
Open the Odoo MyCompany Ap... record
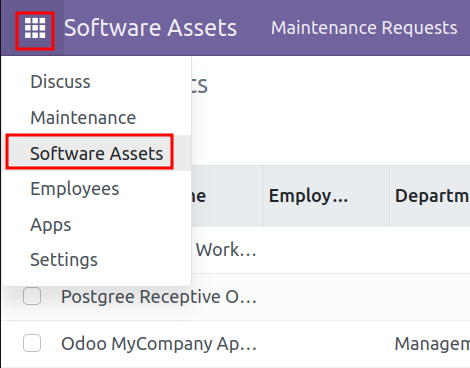[159, 344]
